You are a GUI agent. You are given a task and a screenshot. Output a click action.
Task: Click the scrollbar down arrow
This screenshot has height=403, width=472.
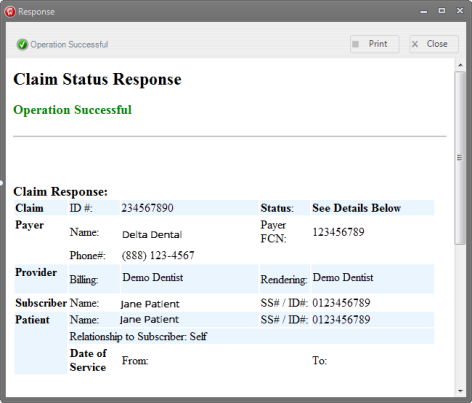click(460, 391)
